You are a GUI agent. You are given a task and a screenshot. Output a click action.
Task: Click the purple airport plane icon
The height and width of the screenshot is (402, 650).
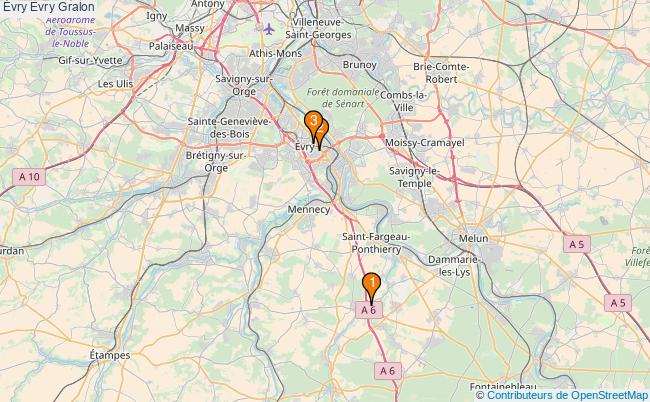(x=269, y=29)
